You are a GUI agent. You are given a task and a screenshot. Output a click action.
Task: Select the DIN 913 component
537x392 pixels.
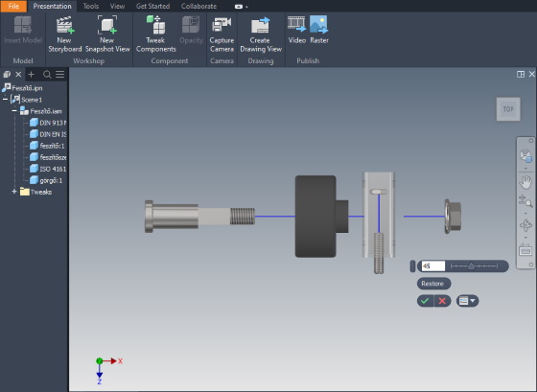[x=48, y=123]
